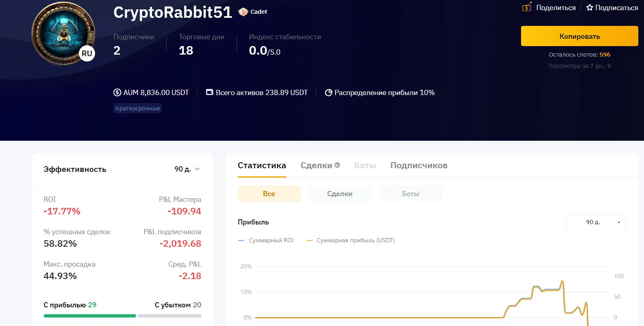Click the С убытком 20 label

pos(178,305)
